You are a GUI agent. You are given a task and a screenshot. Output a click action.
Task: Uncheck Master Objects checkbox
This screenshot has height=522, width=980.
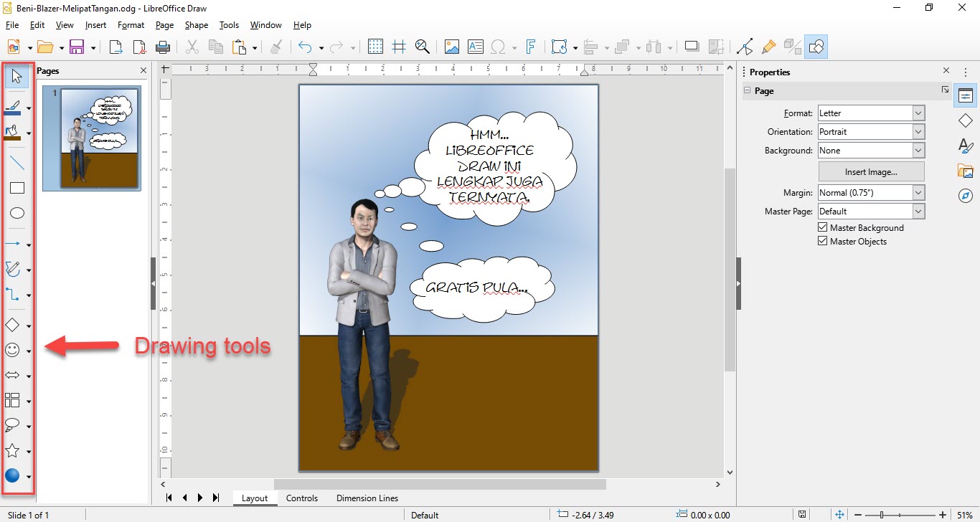click(823, 242)
